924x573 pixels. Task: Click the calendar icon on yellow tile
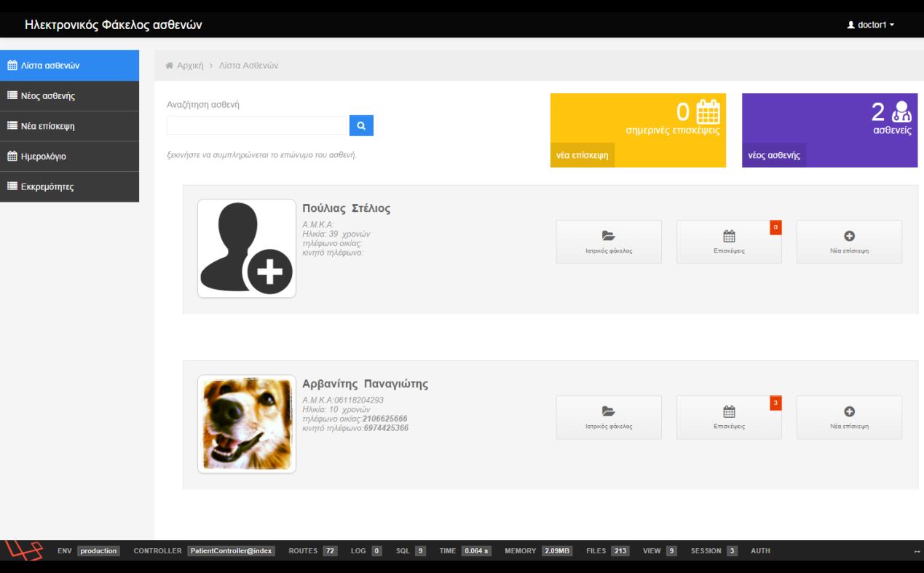pos(708,112)
